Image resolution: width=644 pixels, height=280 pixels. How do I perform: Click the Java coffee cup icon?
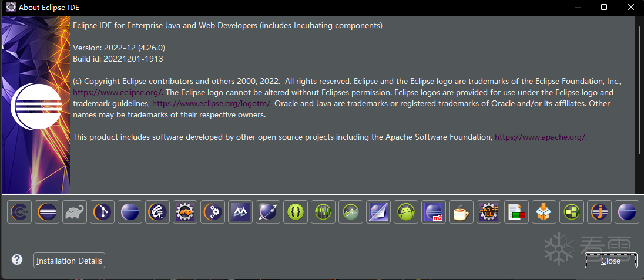coord(461,212)
